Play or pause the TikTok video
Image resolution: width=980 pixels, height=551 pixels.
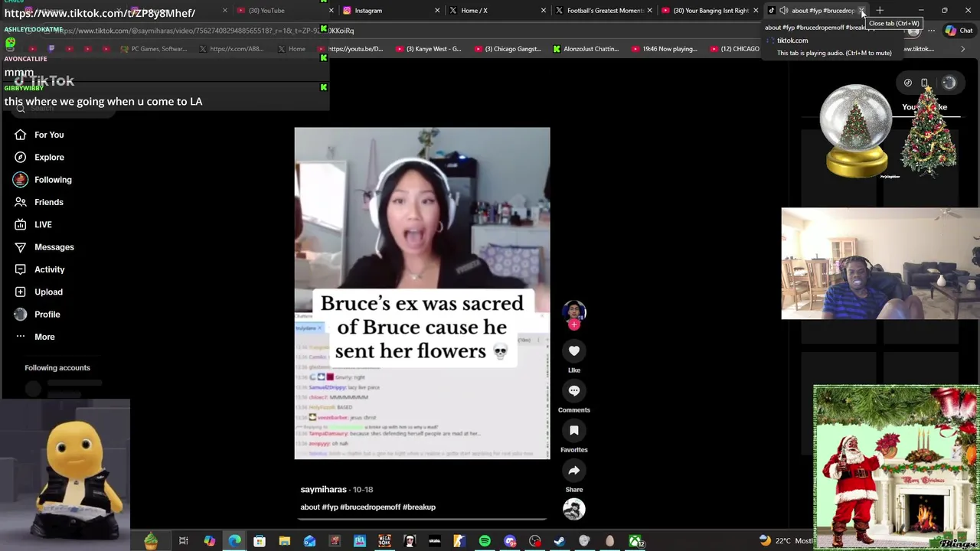click(422, 293)
